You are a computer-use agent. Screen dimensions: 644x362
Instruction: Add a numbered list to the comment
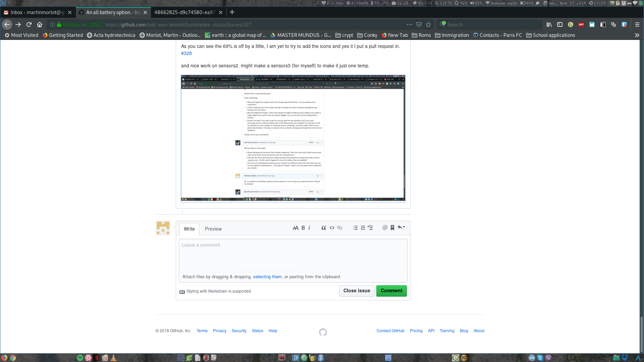[363, 228]
